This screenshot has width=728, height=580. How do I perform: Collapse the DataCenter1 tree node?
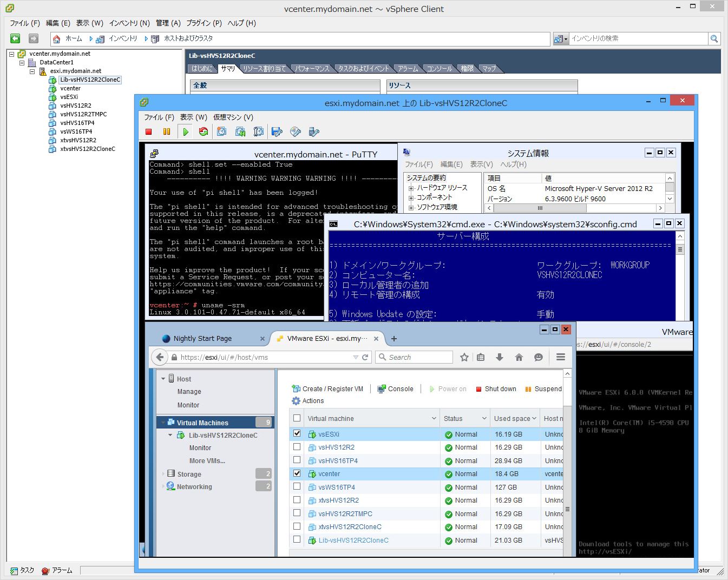pos(22,62)
